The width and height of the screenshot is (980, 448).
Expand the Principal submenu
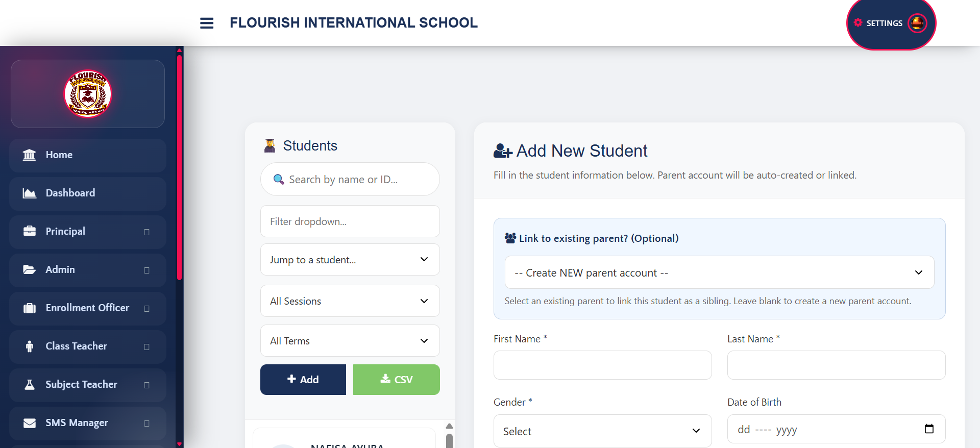pyautogui.click(x=147, y=232)
